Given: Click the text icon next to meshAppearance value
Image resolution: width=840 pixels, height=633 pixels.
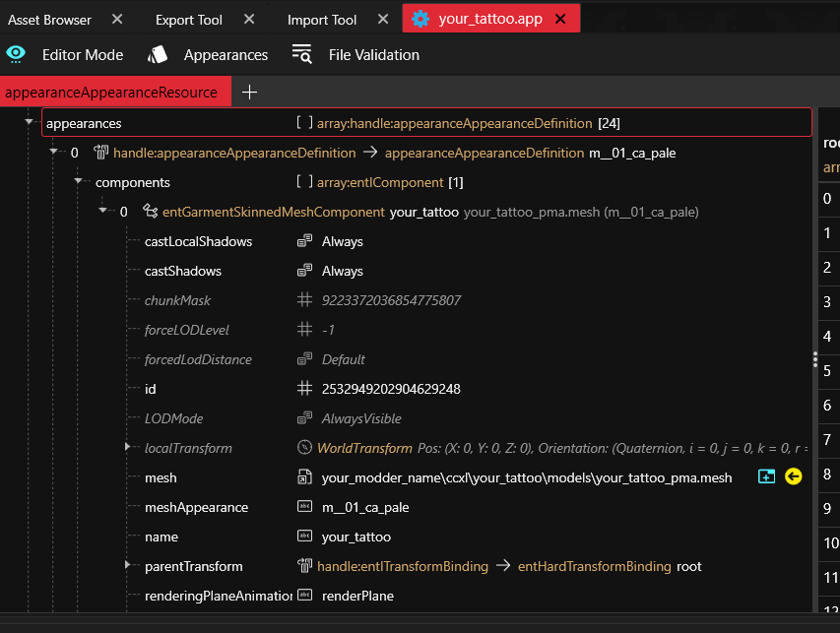Looking at the screenshot, I should (x=304, y=507).
